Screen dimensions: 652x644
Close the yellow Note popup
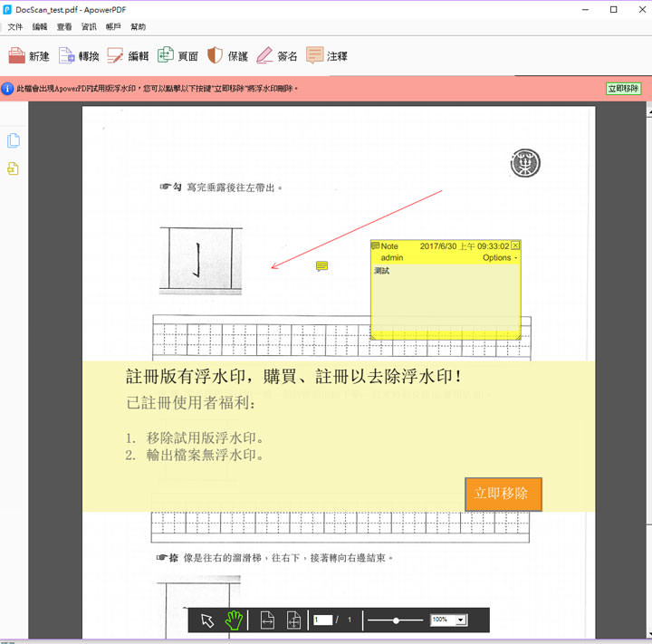pyautogui.click(x=515, y=245)
